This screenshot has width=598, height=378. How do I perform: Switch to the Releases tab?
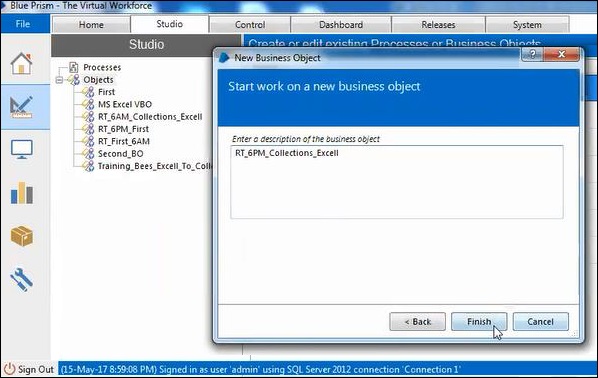(438, 25)
